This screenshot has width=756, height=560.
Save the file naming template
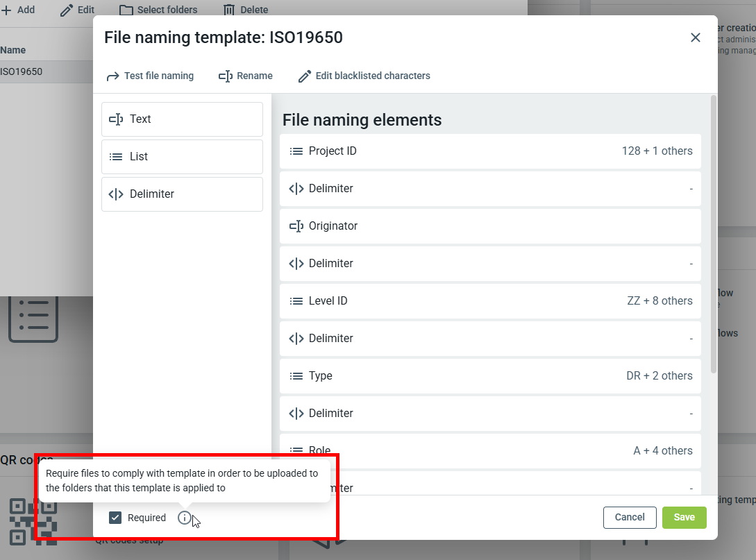684,518
